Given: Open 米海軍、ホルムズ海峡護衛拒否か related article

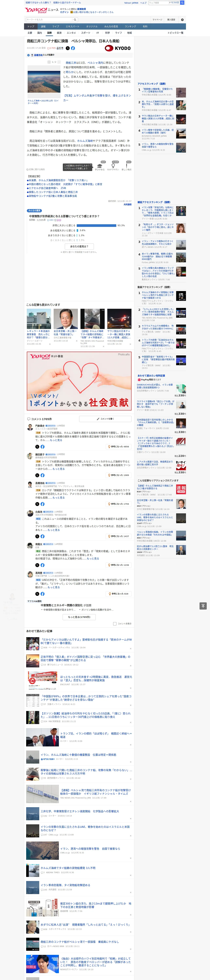Looking at the screenshot, I should coord(57,180).
